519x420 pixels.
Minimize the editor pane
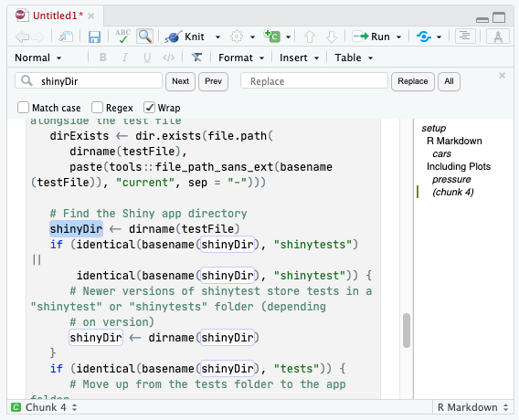click(x=482, y=20)
